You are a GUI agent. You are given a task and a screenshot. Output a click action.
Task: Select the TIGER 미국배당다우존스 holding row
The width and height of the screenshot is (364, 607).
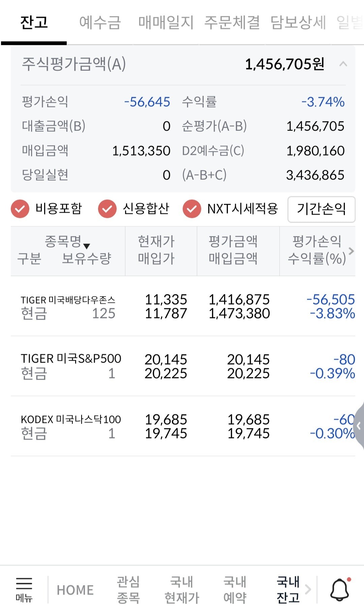pos(182,306)
